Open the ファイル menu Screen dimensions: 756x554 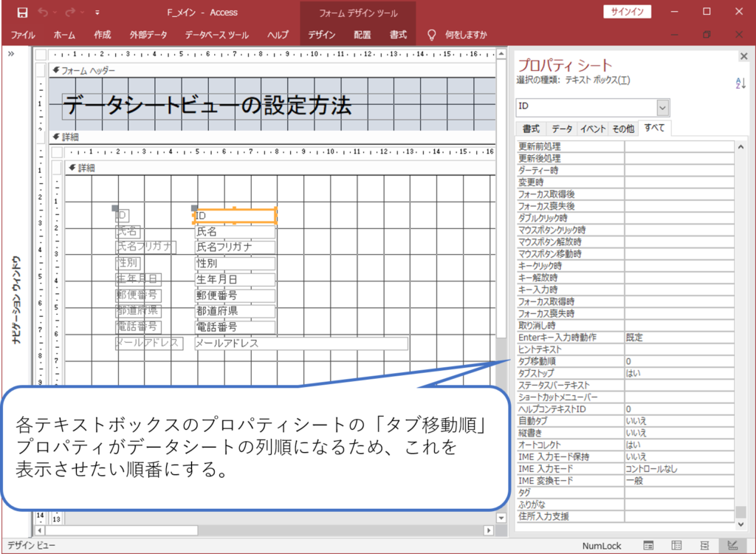click(x=23, y=35)
